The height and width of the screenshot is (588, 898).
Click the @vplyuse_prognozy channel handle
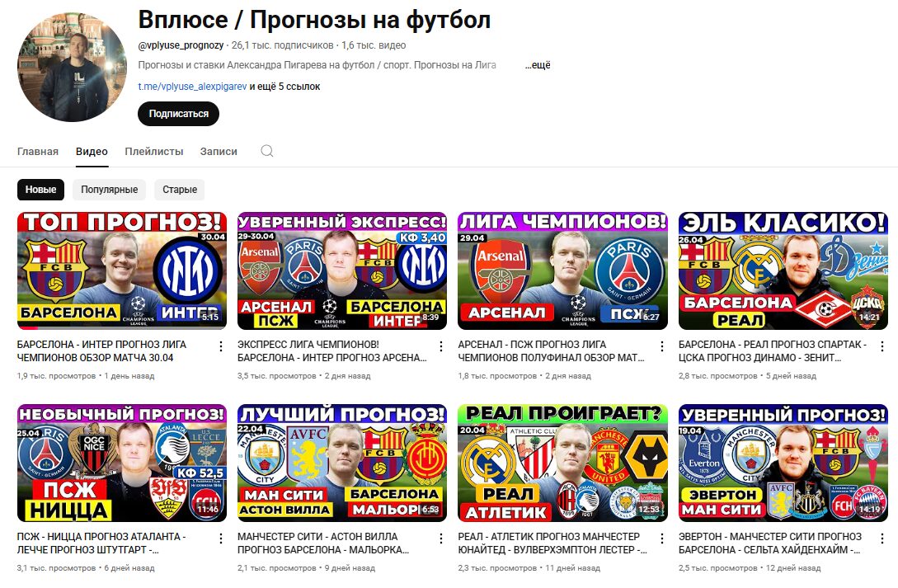pos(181,45)
